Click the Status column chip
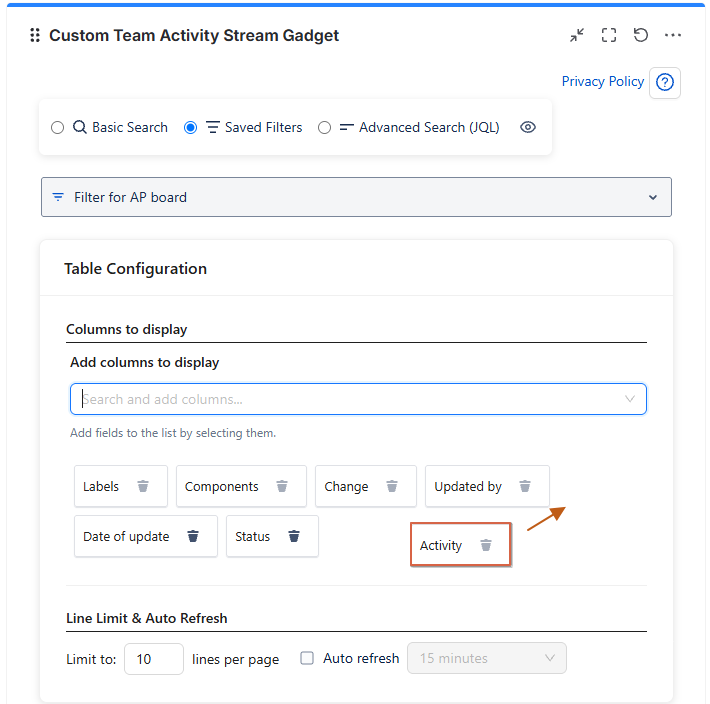Viewport: 710px width, 704px height. pyautogui.click(x=272, y=536)
